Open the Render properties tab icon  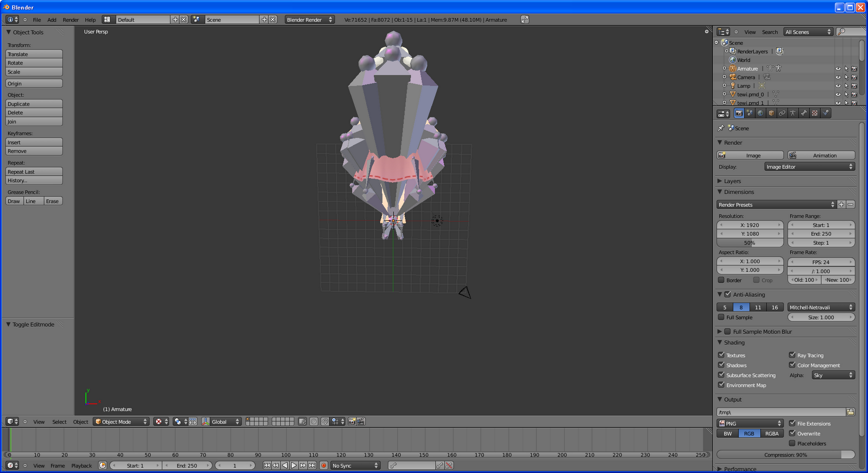739,113
